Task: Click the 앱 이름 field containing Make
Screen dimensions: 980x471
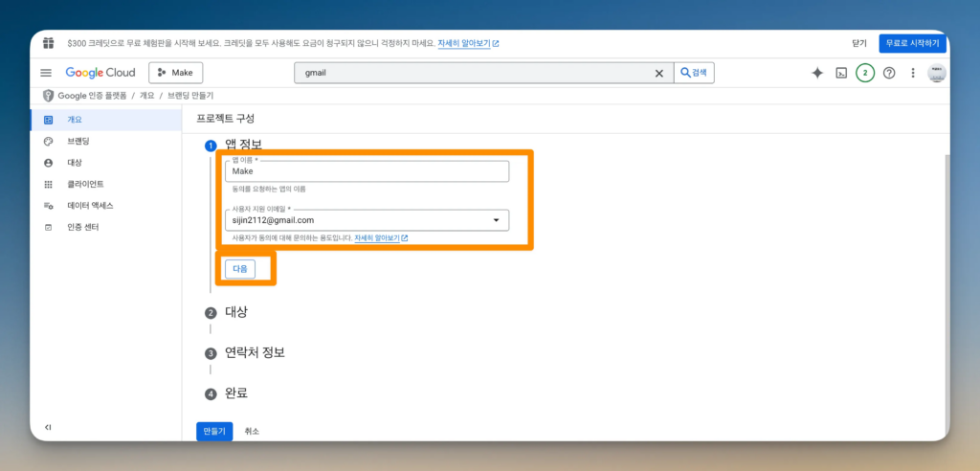Action: (x=367, y=170)
